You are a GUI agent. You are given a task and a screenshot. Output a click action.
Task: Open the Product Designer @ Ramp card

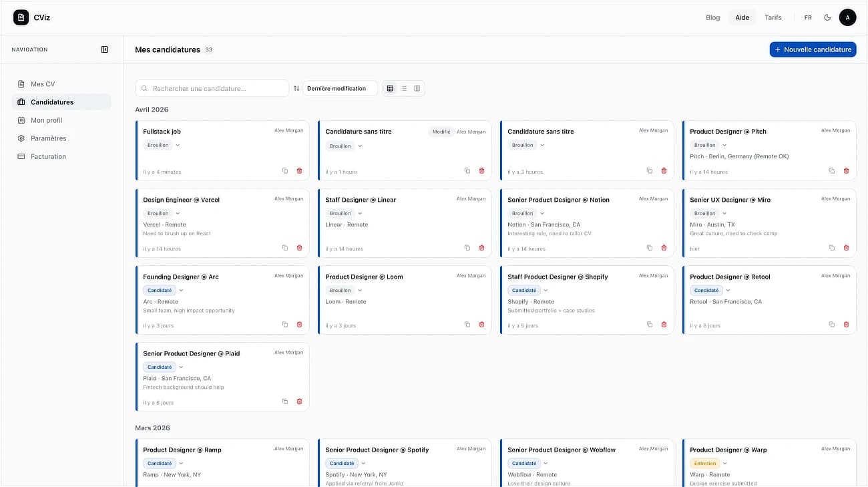[x=222, y=463]
